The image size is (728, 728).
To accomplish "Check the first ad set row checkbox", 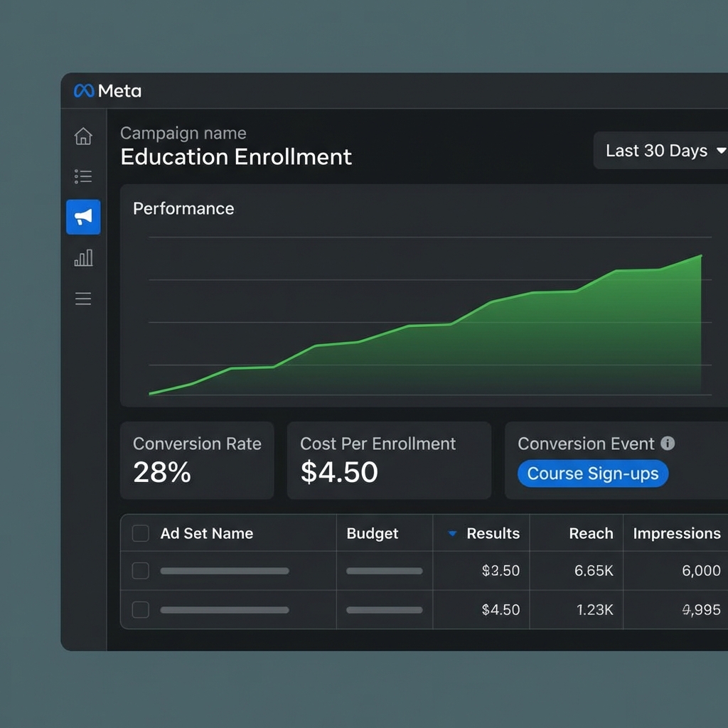I will click(x=141, y=571).
